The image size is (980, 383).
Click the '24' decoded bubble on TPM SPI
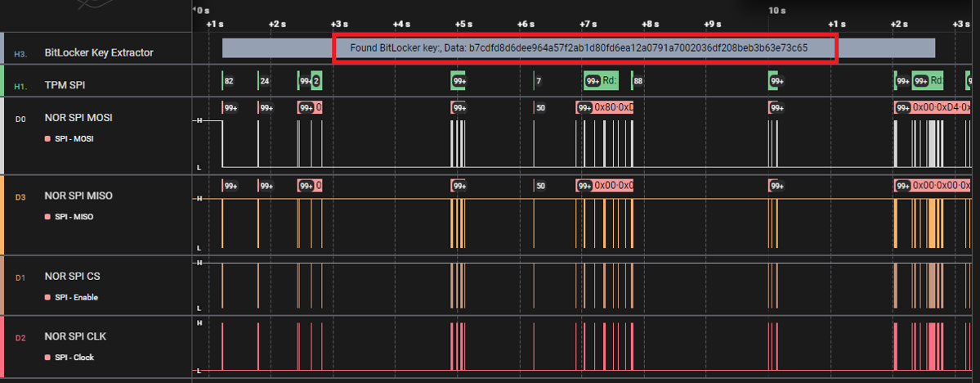click(x=264, y=81)
